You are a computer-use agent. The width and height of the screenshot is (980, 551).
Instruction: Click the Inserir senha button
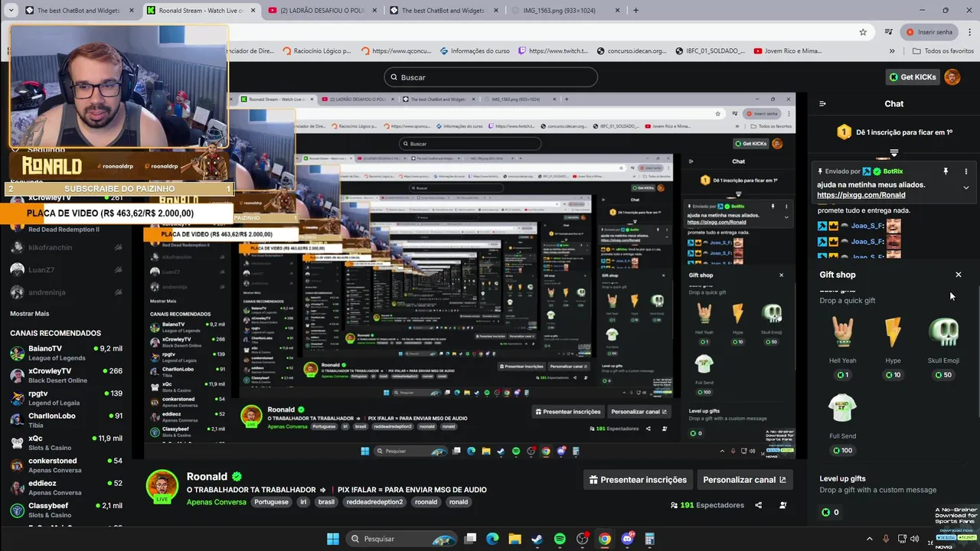929,32
